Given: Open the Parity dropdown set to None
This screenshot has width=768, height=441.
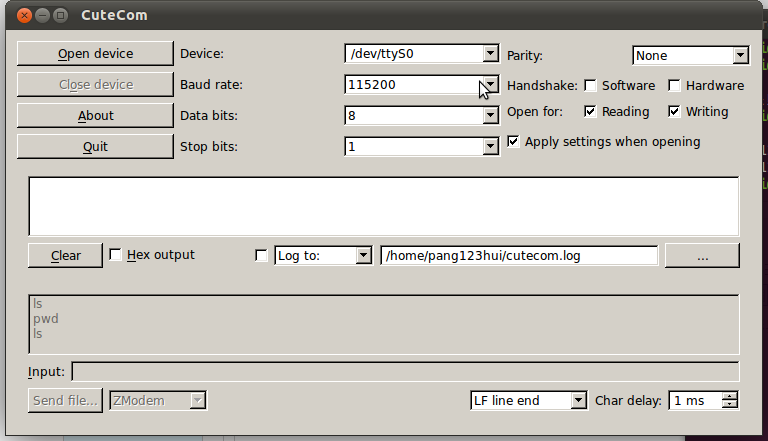Looking at the screenshot, I should click(740, 55).
